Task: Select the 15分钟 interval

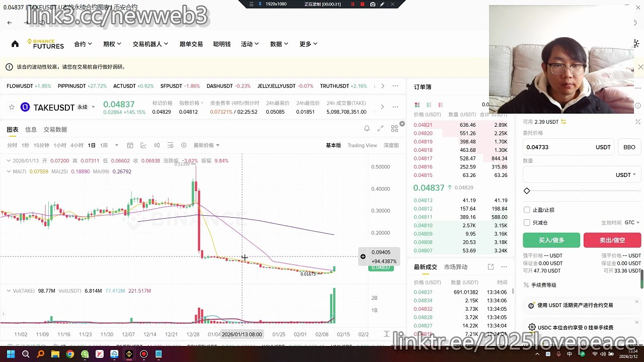Action: (41, 145)
